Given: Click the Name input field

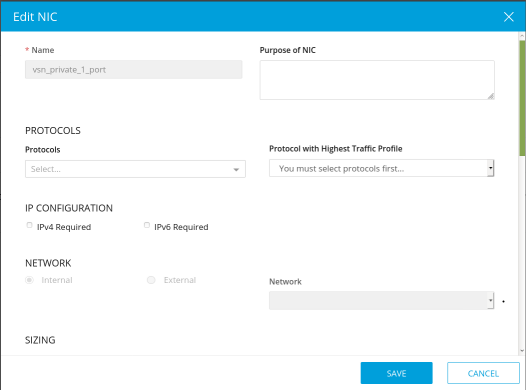Looking at the screenshot, I should coord(134,70).
